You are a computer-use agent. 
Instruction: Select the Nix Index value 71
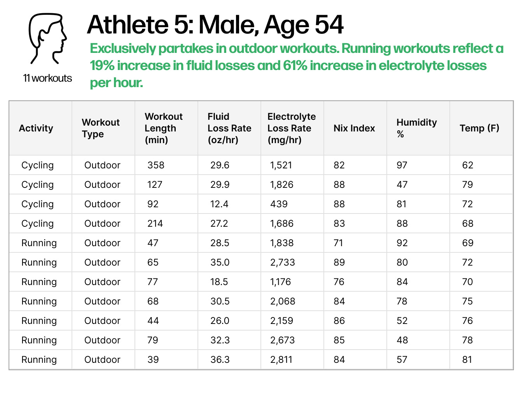point(338,243)
